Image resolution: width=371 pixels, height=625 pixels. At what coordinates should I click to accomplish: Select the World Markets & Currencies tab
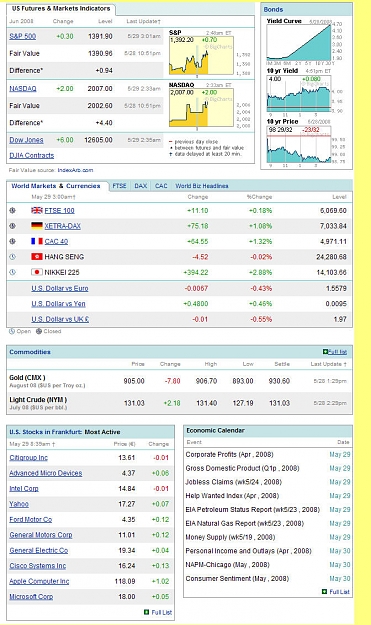[x=56, y=186]
